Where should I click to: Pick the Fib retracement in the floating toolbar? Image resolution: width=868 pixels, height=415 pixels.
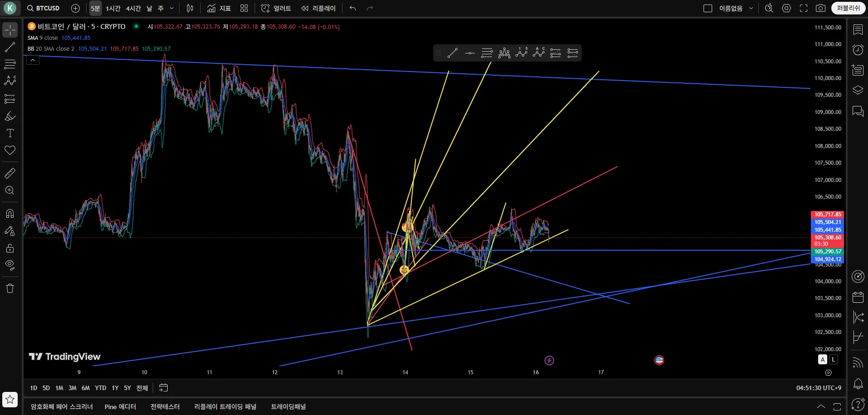pyautogui.click(x=487, y=53)
